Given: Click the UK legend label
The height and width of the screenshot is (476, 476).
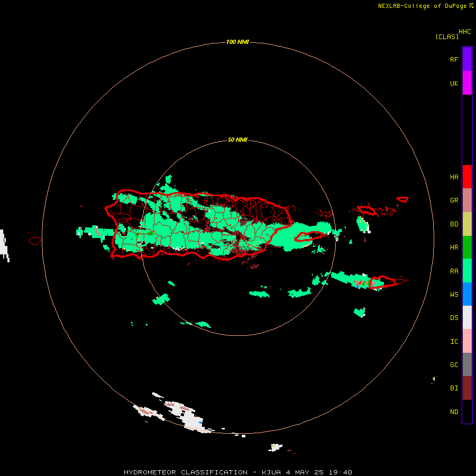Looking at the screenshot, I should coord(454,83).
